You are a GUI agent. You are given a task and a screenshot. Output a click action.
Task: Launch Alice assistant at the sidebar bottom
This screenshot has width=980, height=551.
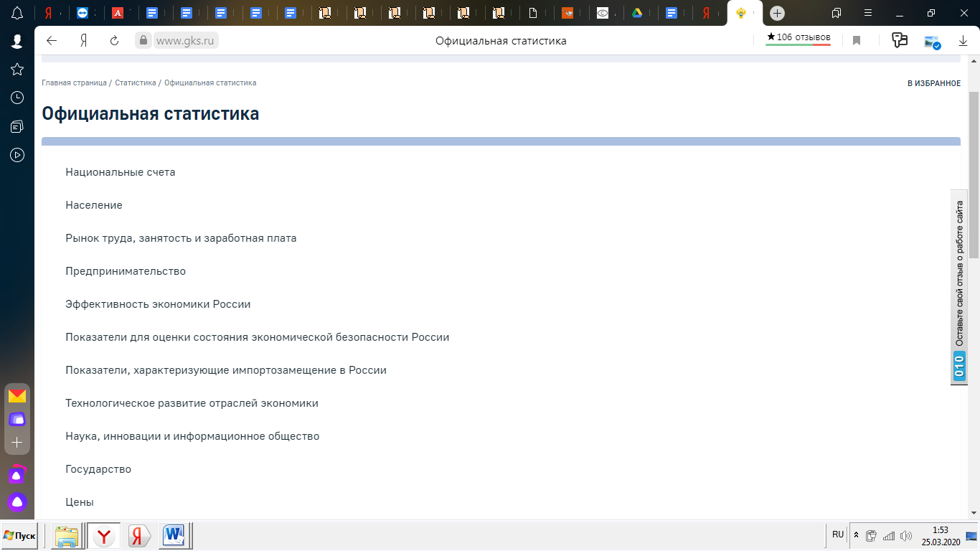click(17, 502)
